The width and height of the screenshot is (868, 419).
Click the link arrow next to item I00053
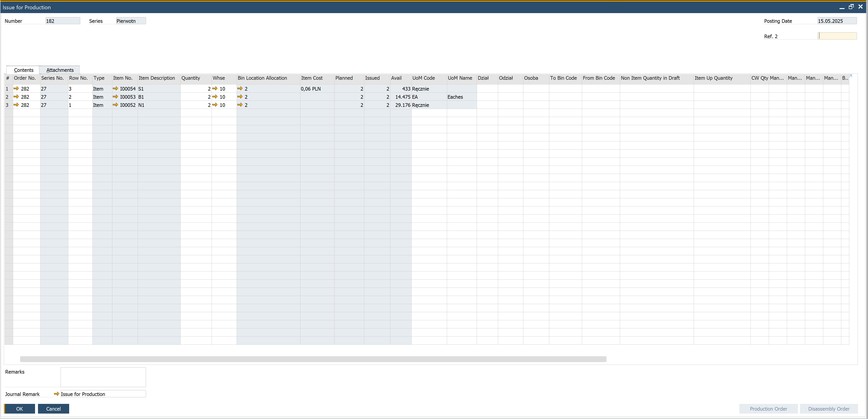pyautogui.click(x=115, y=97)
